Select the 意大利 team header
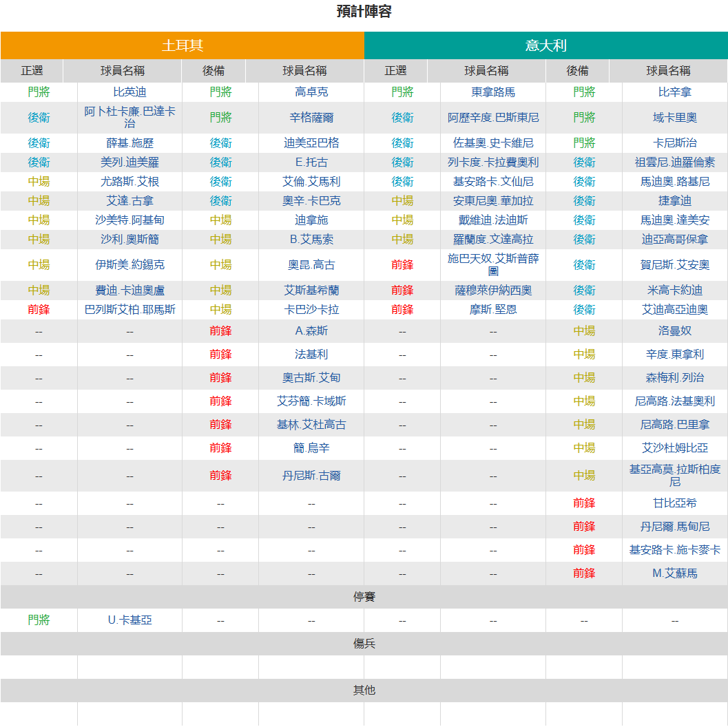Screen dimensions: 728x727 [545, 45]
